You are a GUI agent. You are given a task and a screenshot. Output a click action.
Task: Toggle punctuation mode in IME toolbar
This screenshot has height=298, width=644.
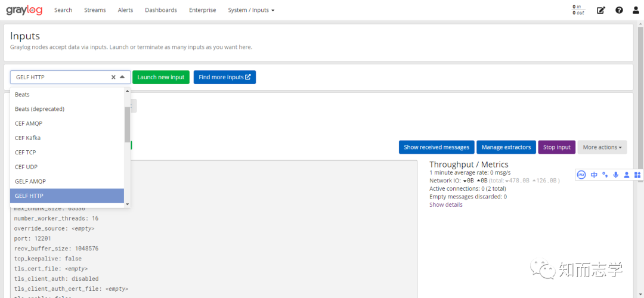coord(605,175)
